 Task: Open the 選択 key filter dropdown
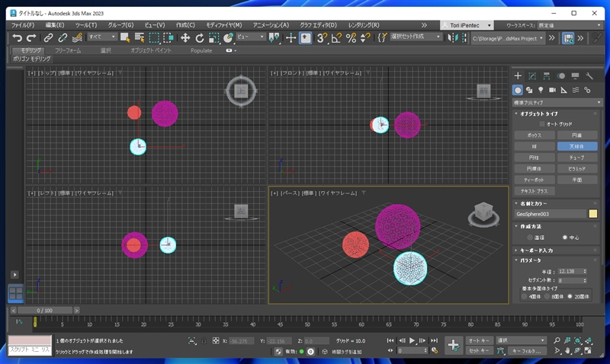coord(521,340)
